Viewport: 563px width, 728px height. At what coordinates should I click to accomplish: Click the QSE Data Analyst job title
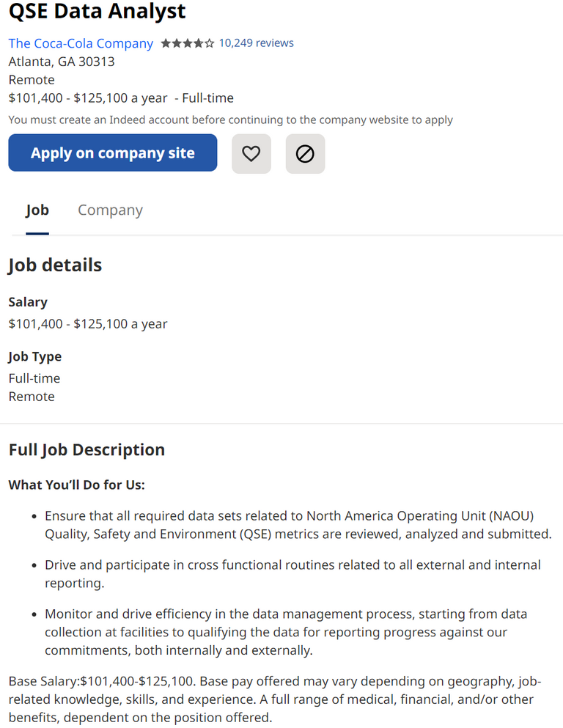click(x=99, y=12)
